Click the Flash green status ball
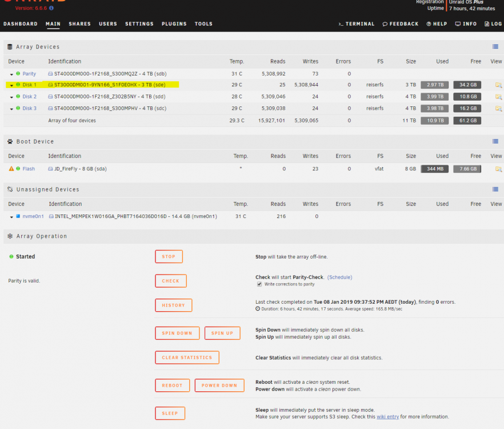 (x=18, y=169)
